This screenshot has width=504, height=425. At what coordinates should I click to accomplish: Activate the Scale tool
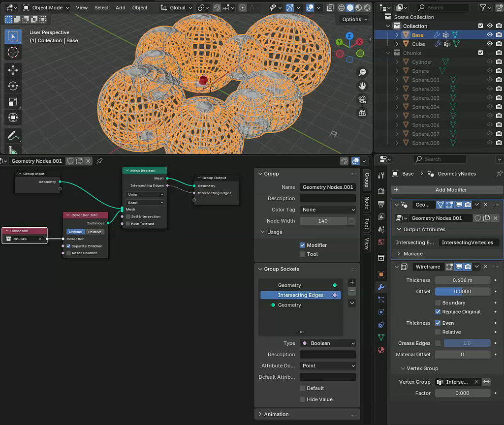[13, 102]
